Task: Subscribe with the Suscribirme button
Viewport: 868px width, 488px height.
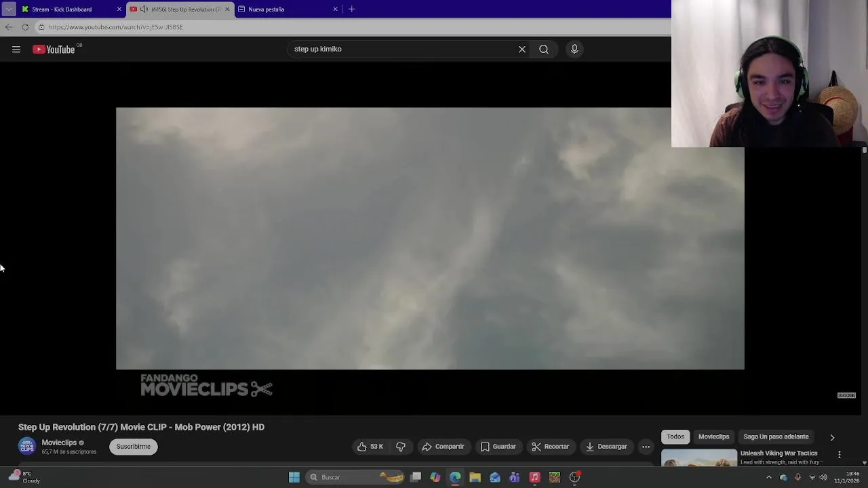Action: (x=134, y=447)
